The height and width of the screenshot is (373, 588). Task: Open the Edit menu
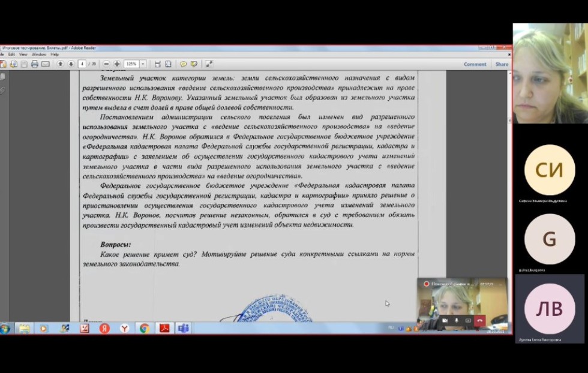(11, 55)
